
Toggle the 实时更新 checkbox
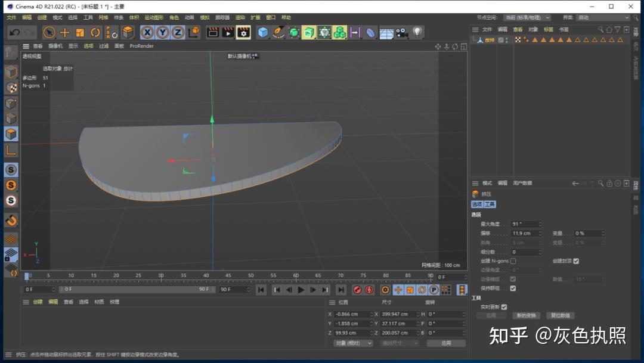coord(504,307)
